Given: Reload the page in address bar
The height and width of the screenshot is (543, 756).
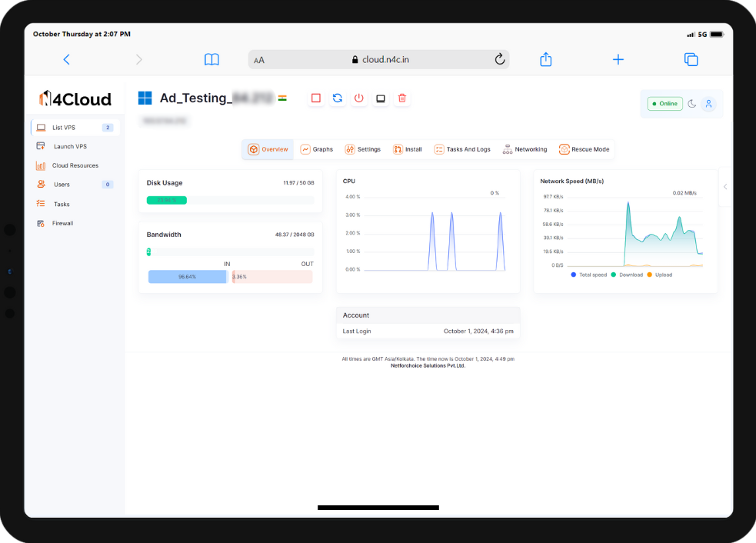Looking at the screenshot, I should point(499,59).
